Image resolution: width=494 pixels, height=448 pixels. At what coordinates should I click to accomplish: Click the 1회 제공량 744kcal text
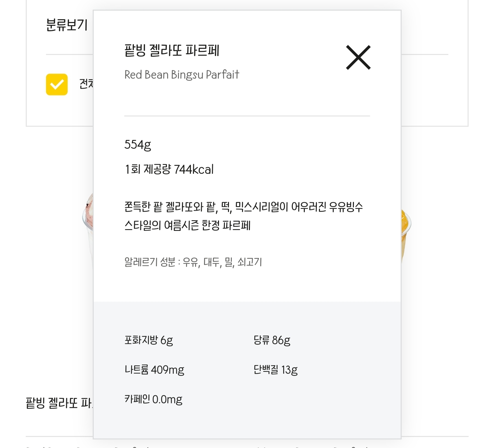[x=169, y=169]
